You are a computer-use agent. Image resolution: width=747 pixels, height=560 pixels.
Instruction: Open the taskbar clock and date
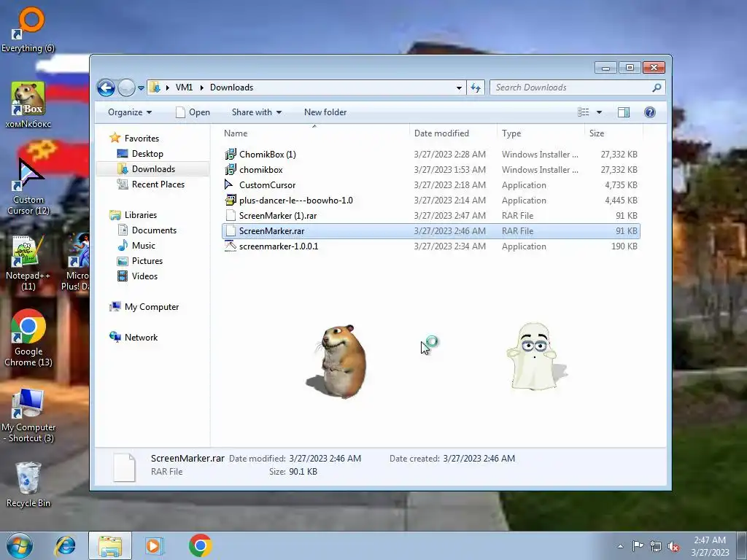[x=710, y=546]
